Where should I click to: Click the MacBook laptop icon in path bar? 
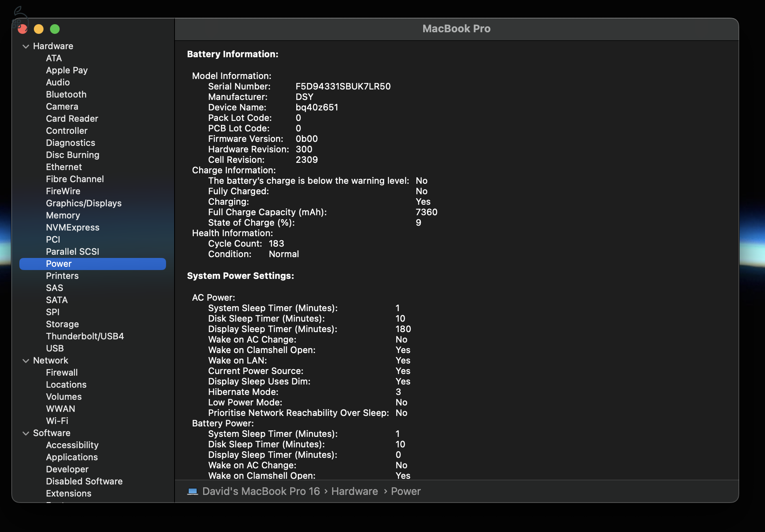(x=193, y=491)
